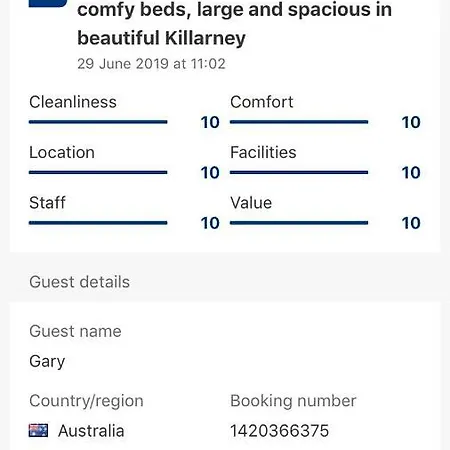
Task: Click the Cleanliness score of 10
Action: coord(210,122)
